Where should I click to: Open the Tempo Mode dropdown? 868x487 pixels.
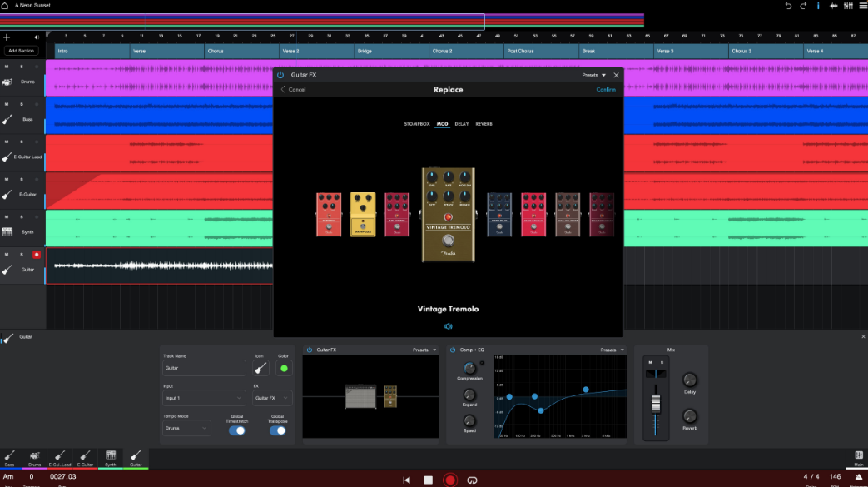click(186, 428)
